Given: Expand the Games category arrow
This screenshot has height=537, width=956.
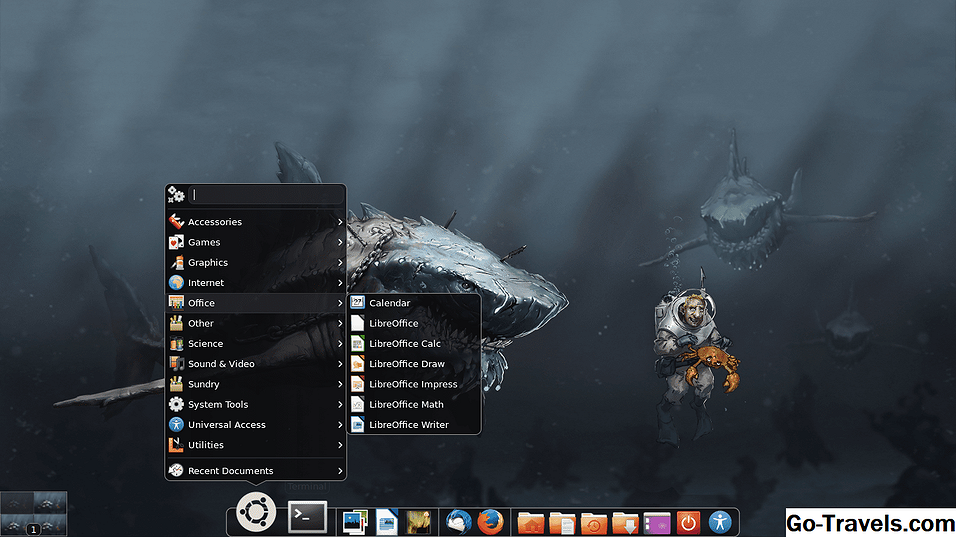Looking at the screenshot, I should (x=340, y=242).
